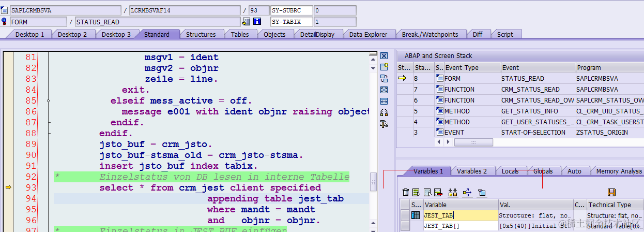Screen dimensions: 644x232
Task: Click the third list icon in Variables toolbar
Action: (x=427, y=193)
